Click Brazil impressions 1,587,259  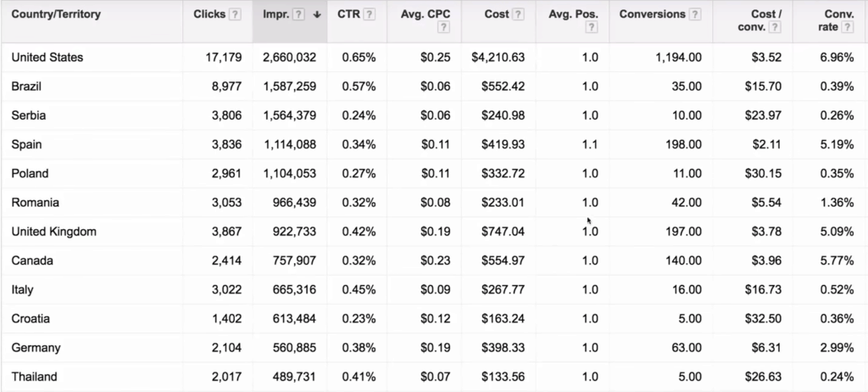(x=290, y=87)
